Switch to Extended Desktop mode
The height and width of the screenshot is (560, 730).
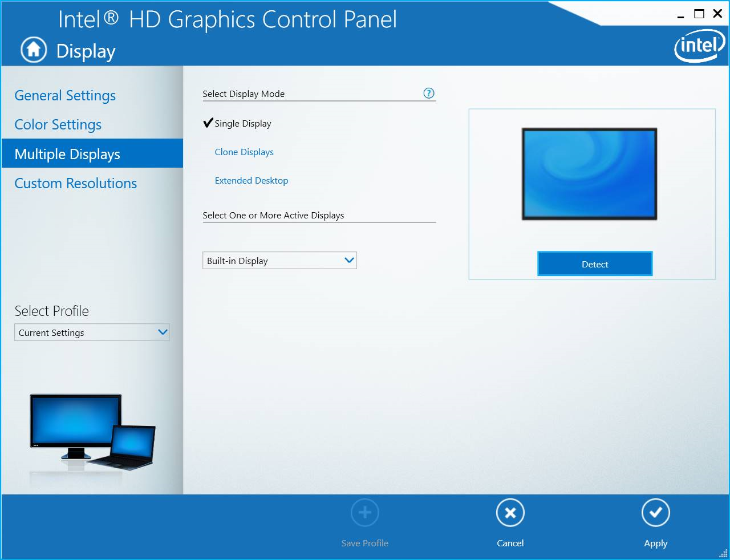tap(252, 181)
